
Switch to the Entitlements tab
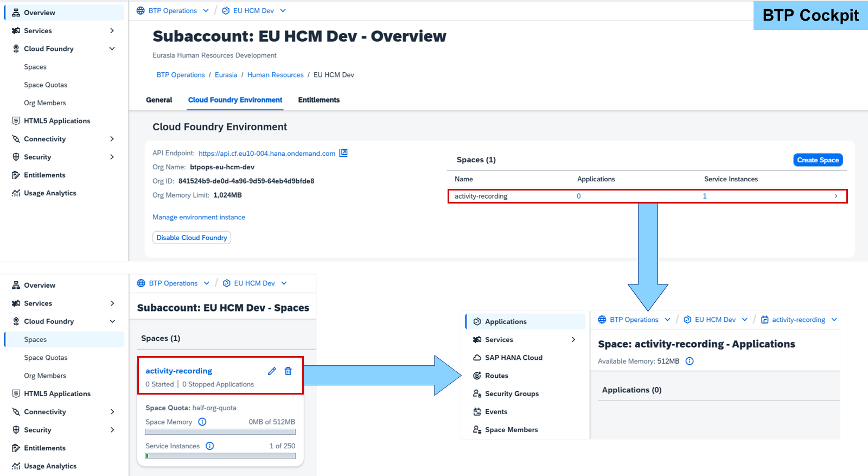[319, 100]
